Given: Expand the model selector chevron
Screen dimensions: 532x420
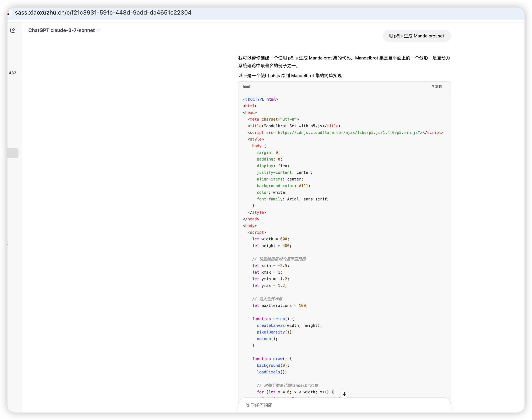Looking at the screenshot, I should 98,31.
